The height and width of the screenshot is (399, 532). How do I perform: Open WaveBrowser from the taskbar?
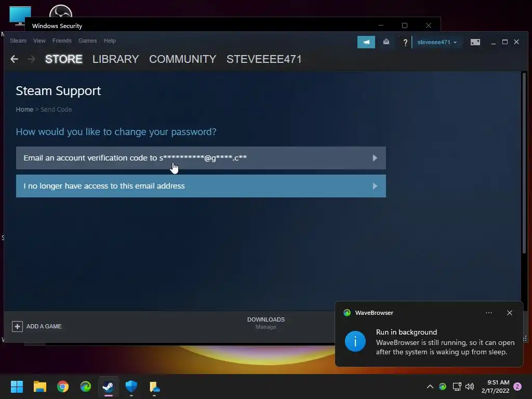pos(86,387)
